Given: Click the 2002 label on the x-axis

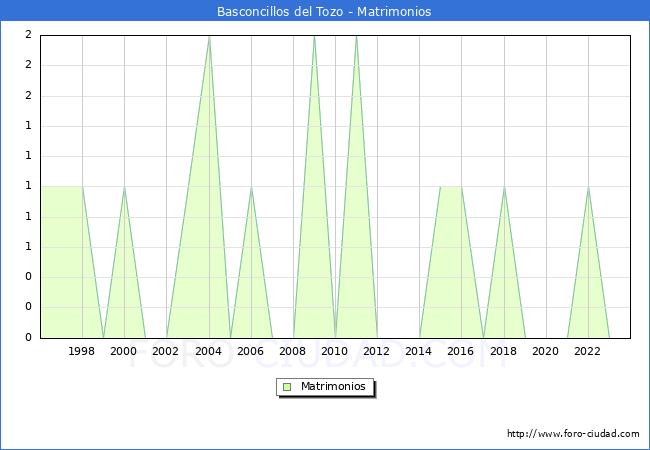Looking at the screenshot, I should point(166,351).
